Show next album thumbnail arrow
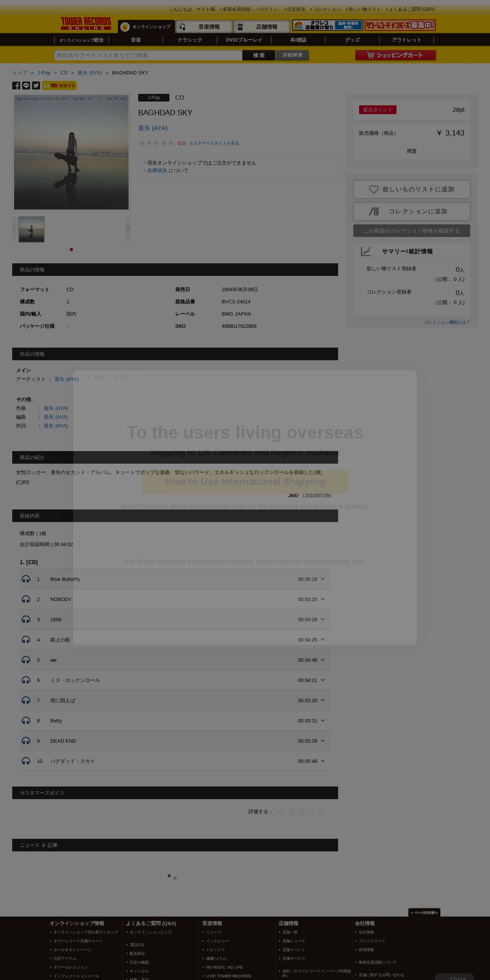Image resolution: width=490 pixels, height=980 pixels. (128, 229)
